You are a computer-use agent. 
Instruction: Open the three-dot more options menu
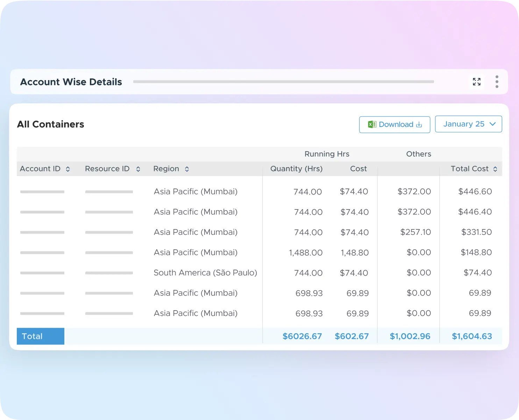point(497,82)
